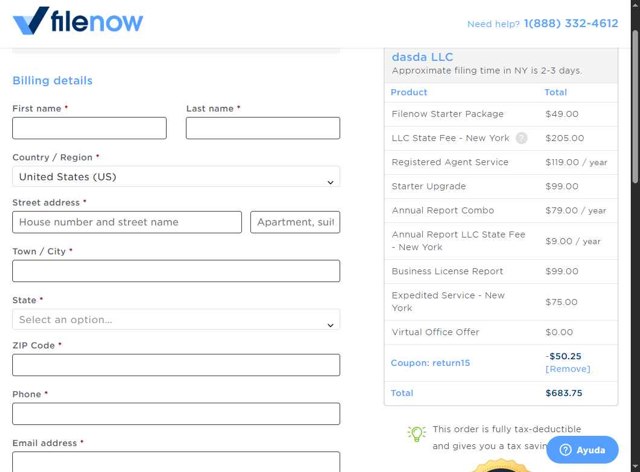Focus the Town / City field
The width and height of the screenshot is (640, 472).
click(x=176, y=271)
